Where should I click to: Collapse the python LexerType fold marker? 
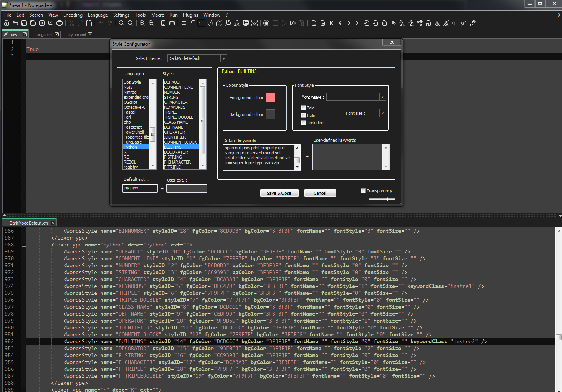tap(24, 245)
